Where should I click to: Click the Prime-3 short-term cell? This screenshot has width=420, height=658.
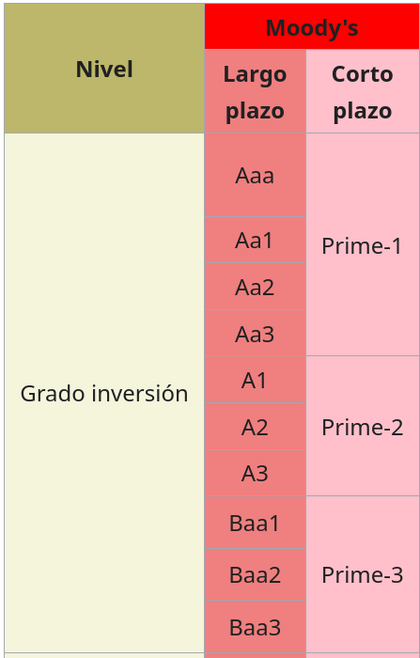[x=363, y=574]
